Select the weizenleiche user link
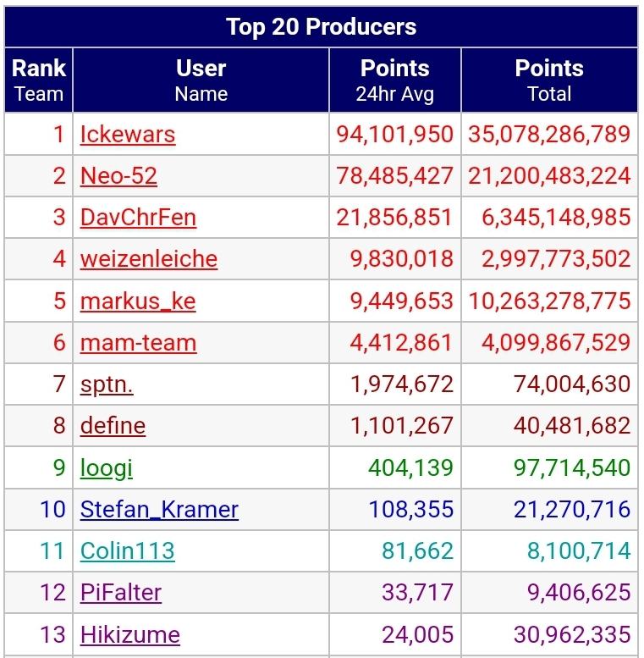 click(149, 259)
